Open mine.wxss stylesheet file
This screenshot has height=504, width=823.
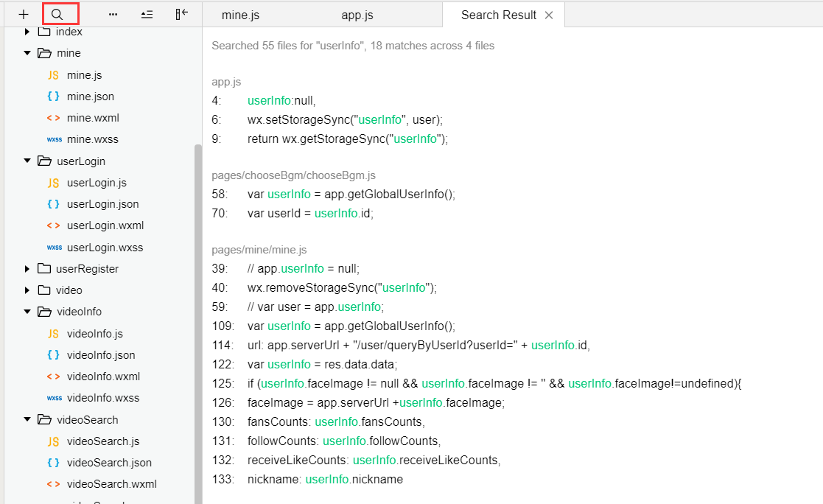(x=92, y=139)
